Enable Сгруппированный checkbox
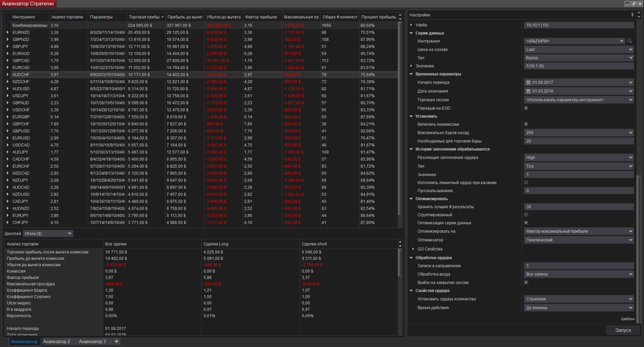Image resolution: width=644 pixels, height=347 pixels. pos(526,215)
